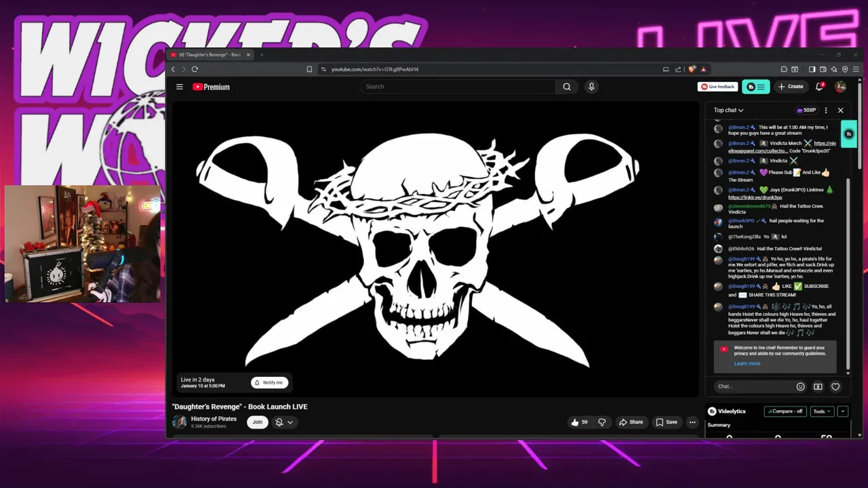Click the 'Live in 2 days' text
This screenshot has height=488, width=868.
(197, 380)
